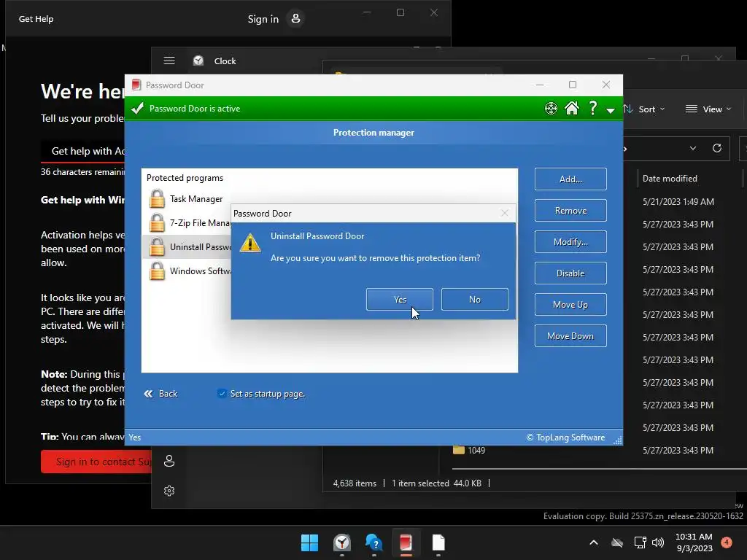Open the Password Door home page icon
The height and width of the screenshot is (560, 747).
point(572,108)
